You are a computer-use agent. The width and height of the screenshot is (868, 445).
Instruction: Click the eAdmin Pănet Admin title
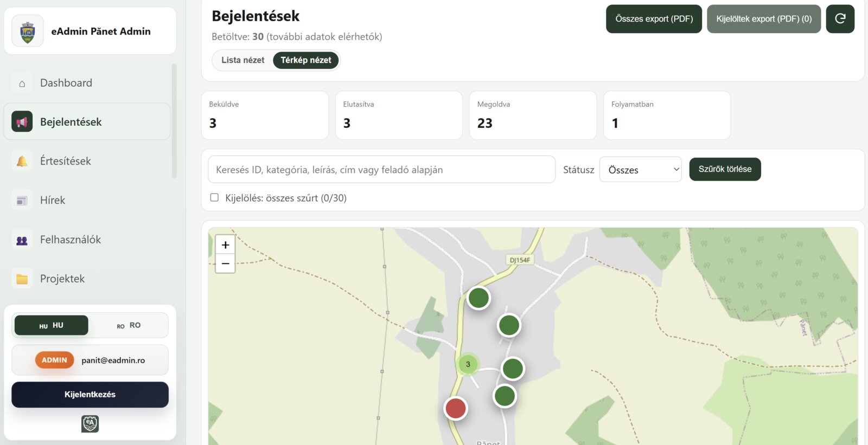click(101, 31)
